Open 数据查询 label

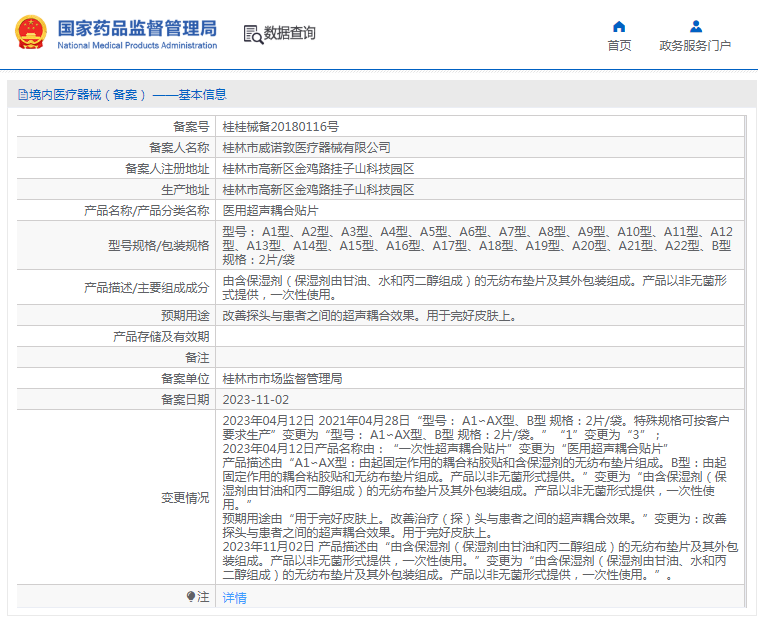tap(290, 33)
